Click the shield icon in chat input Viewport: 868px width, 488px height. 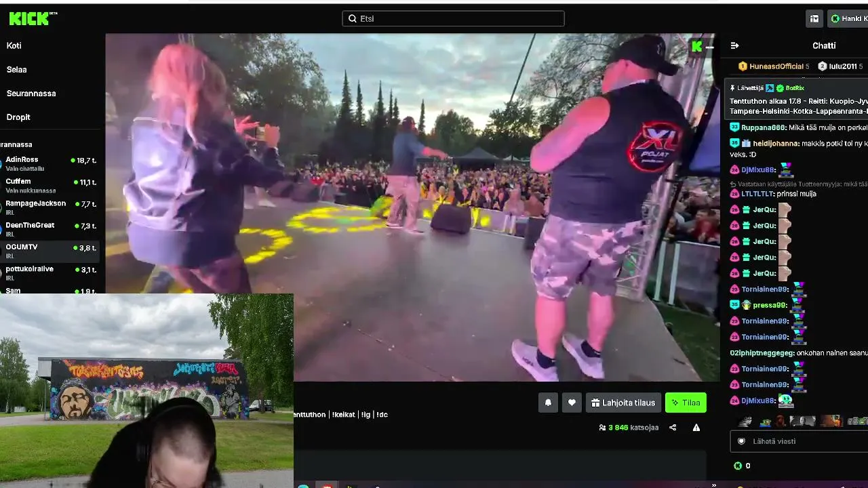(x=741, y=441)
